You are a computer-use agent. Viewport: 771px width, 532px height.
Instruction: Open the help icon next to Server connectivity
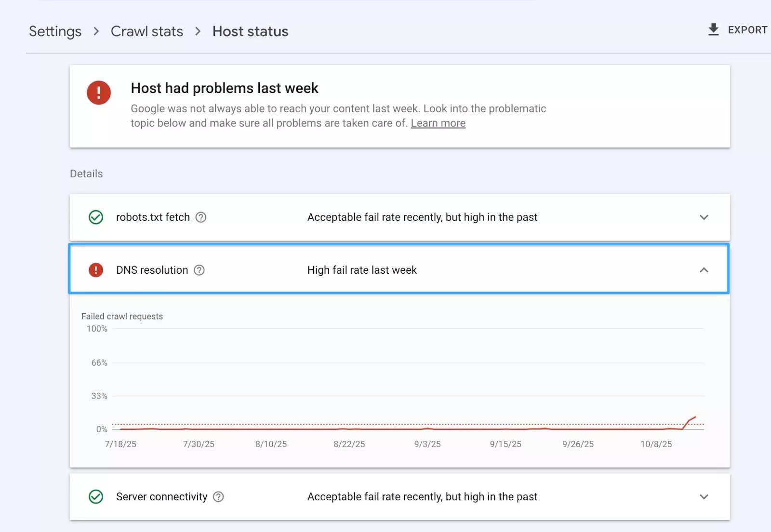(x=218, y=496)
